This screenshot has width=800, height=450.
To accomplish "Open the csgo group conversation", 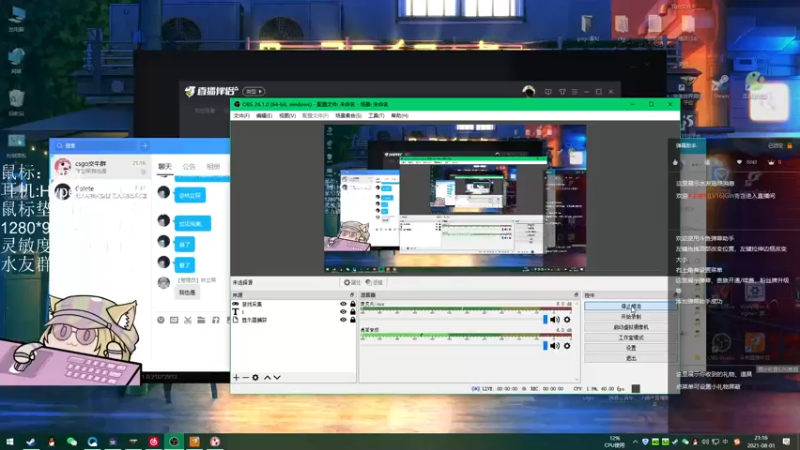I will point(101,167).
